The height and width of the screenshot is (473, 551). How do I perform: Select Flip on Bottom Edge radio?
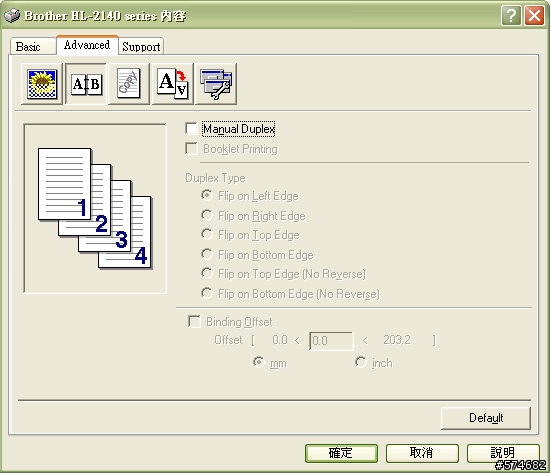[x=207, y=254]
